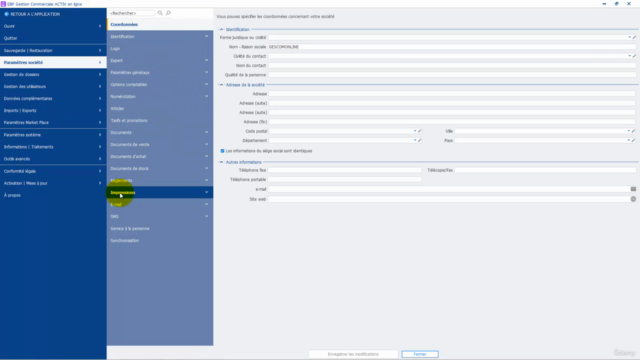This screenshot has width=640, height=360.
Task: Click the Nom du contact field
Action: 452,65
